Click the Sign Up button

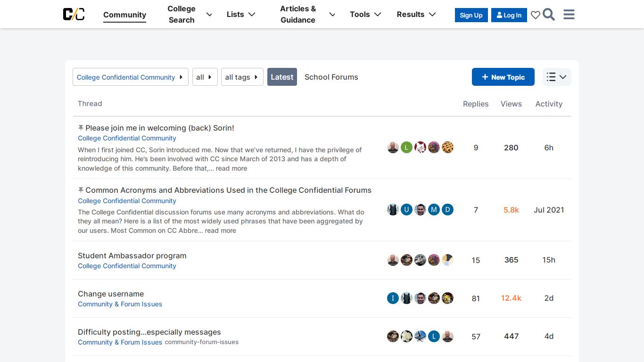tap(471, 15)
